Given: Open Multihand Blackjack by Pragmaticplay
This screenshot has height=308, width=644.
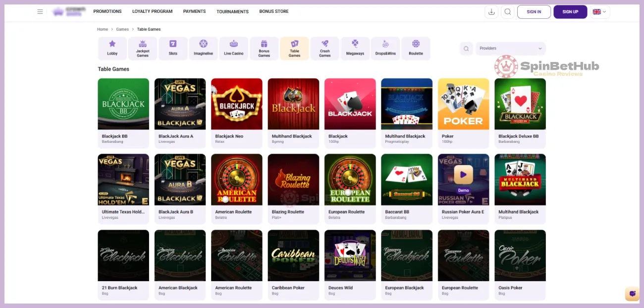Looking at the screenshot, I should click(x=407, y=104).
